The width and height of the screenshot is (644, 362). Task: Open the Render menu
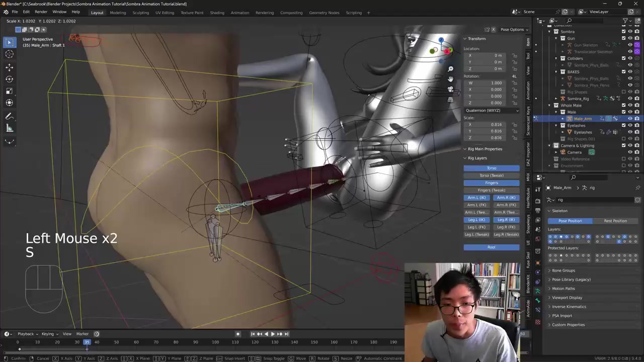coord(41,12)
